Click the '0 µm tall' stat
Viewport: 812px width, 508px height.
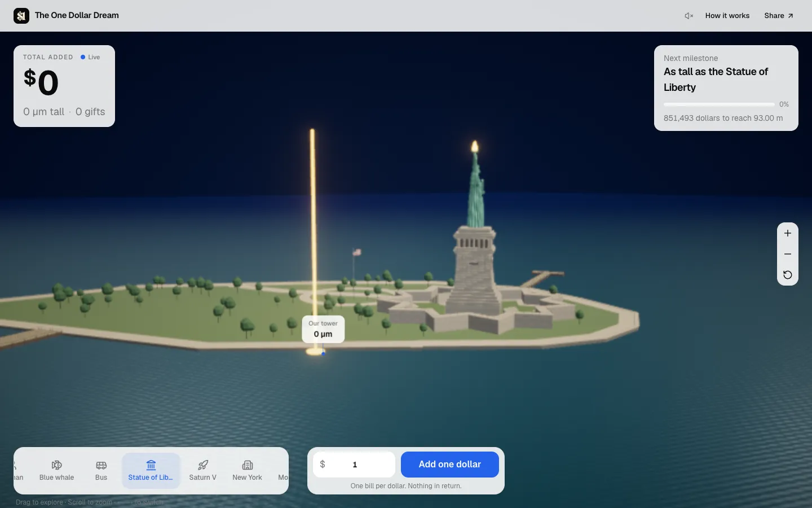(44, 112)
